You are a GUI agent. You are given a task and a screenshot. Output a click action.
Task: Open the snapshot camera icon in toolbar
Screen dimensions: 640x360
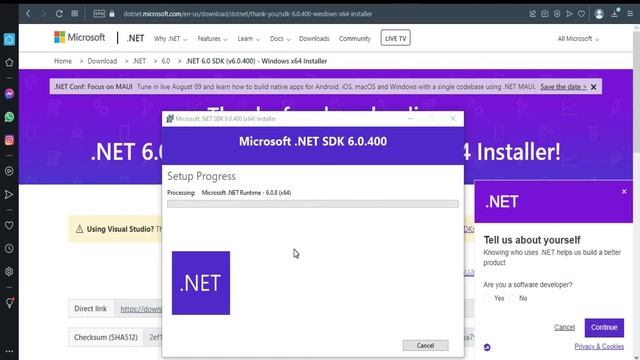[544, 14]
